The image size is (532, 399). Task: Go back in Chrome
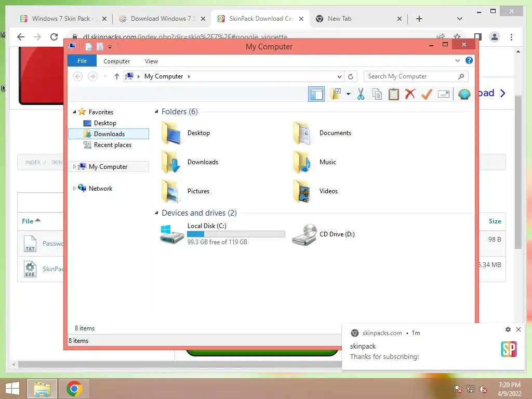point(21,37)
